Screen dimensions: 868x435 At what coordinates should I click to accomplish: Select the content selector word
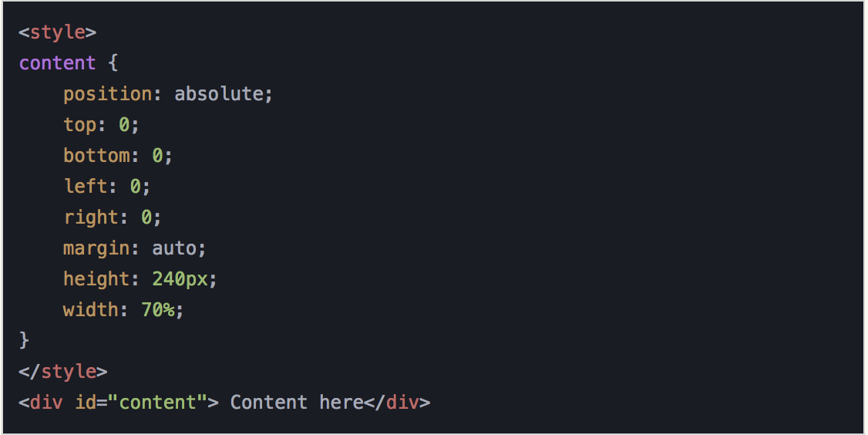click(58, 63)
